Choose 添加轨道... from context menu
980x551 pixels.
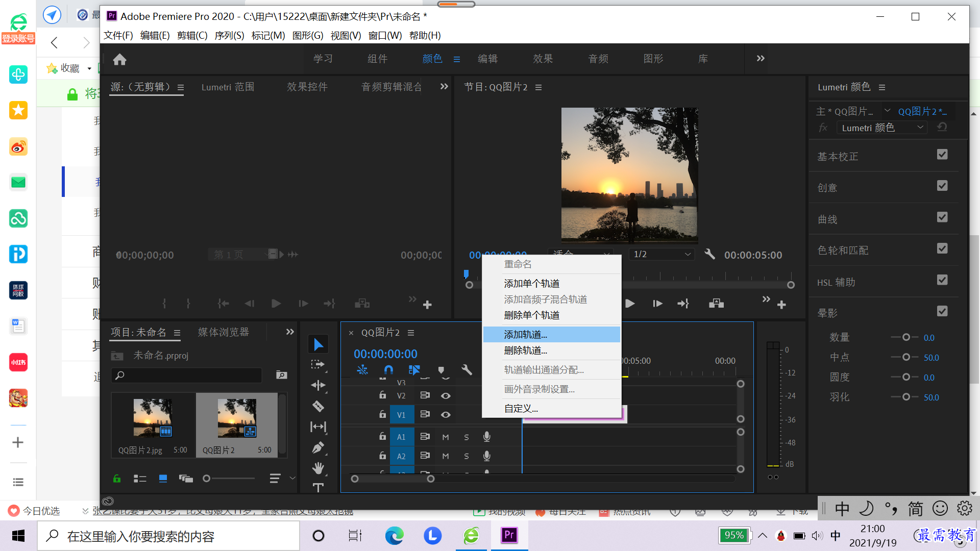pyautogui.click(x=551, y=335)
